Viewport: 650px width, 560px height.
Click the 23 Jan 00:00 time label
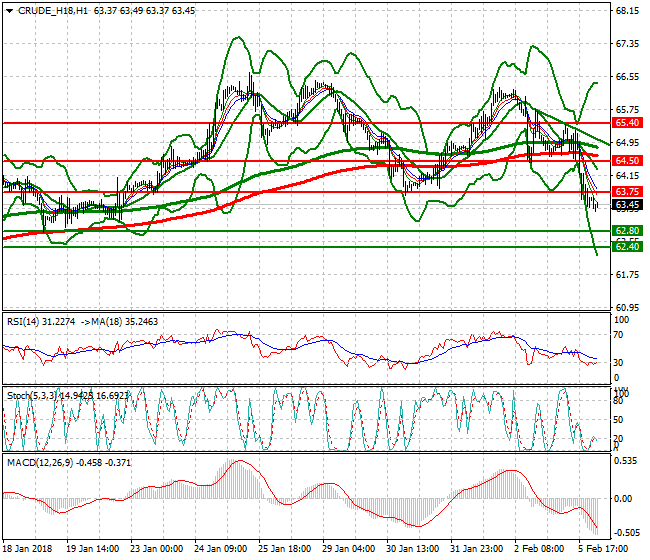click(x=157, y=549)
